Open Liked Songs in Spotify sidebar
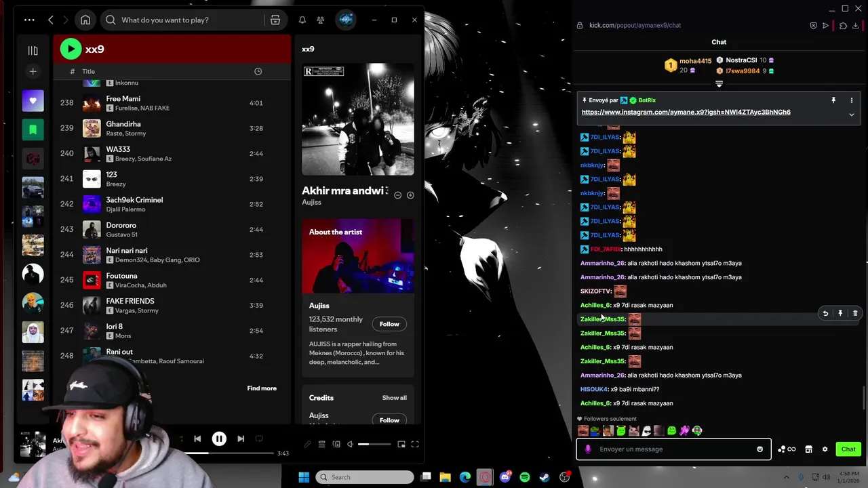The width and height of the screenshot is (868, 488). pos(33,101)
